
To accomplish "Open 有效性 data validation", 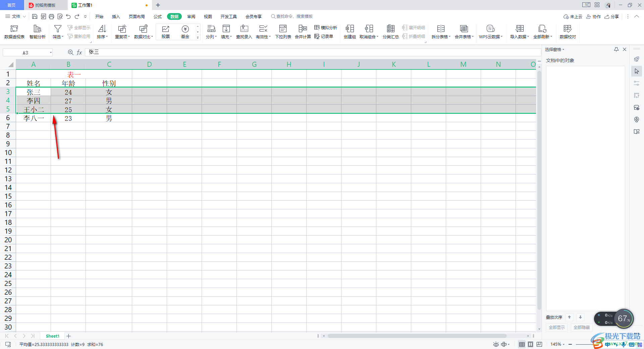I will click(263, 32).
